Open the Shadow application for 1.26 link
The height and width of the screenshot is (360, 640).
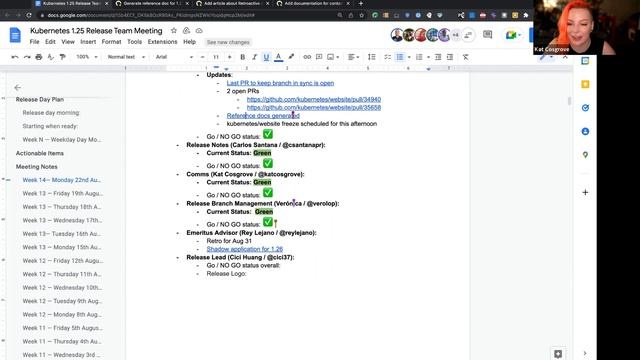[x=244, y=249]
